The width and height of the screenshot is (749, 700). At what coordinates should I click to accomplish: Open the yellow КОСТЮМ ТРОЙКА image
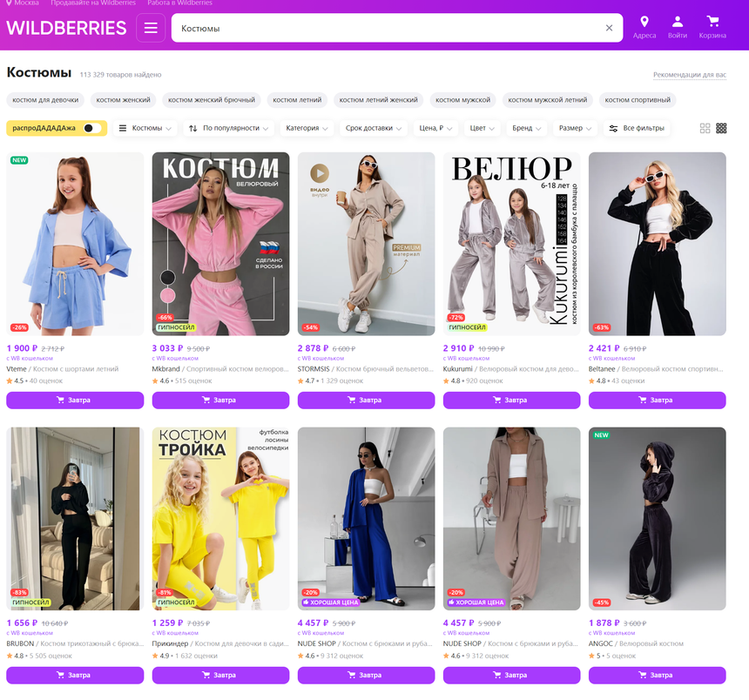(220, 519)
